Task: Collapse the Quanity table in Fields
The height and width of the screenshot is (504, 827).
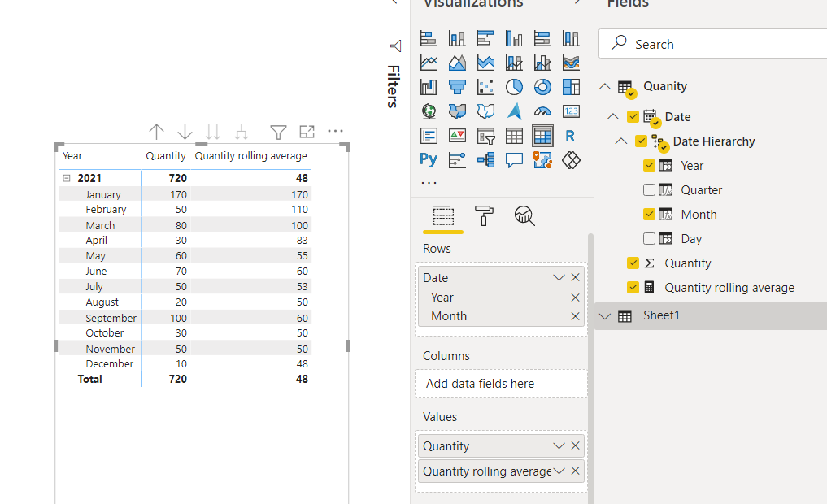Action: pos(605,86)
